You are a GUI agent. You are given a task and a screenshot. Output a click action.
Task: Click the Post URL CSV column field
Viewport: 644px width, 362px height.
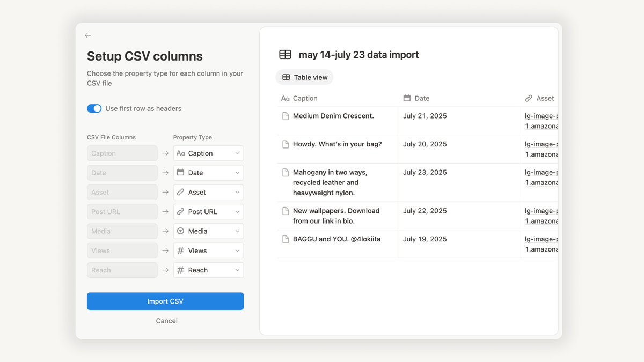[x=122, y=212]
